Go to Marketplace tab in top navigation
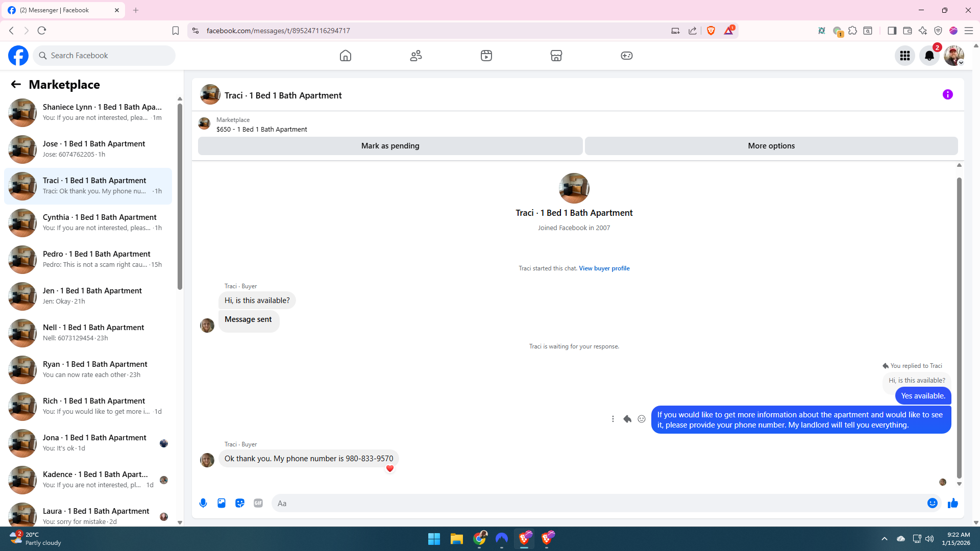 pyautogui.click(x=556, y=56)
